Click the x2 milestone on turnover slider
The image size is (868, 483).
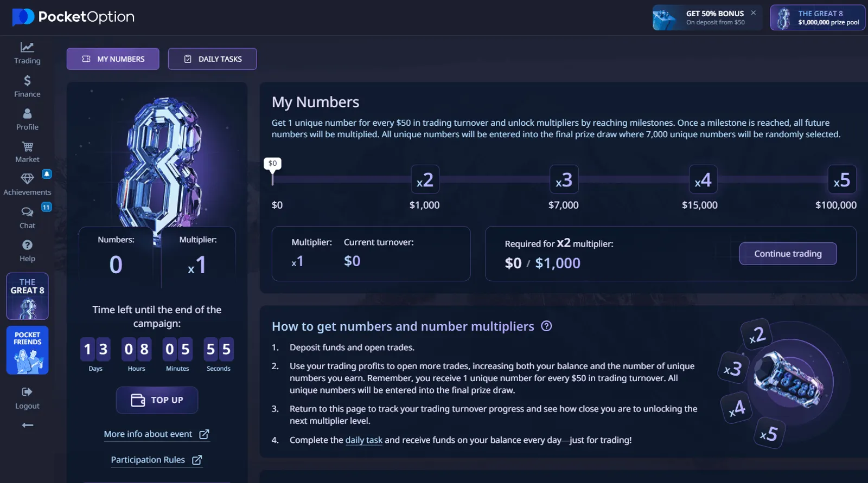425,179
